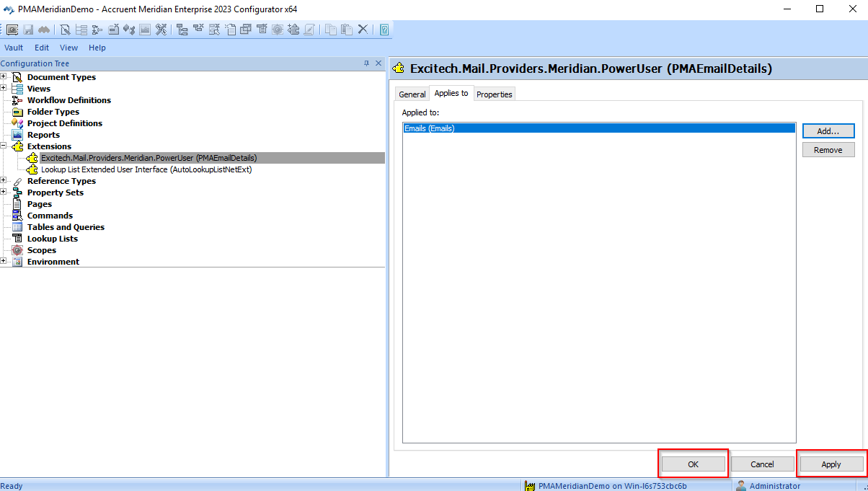Open the Vault menu
Image resolution: width=868 pixels, height=491 pixels.
click(x=14, y=48)
